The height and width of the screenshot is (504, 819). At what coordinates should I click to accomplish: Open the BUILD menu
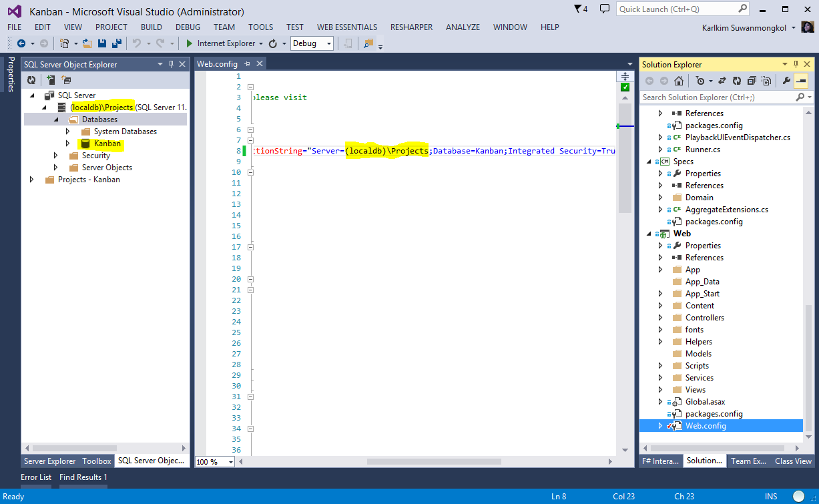tap(152, 27)
